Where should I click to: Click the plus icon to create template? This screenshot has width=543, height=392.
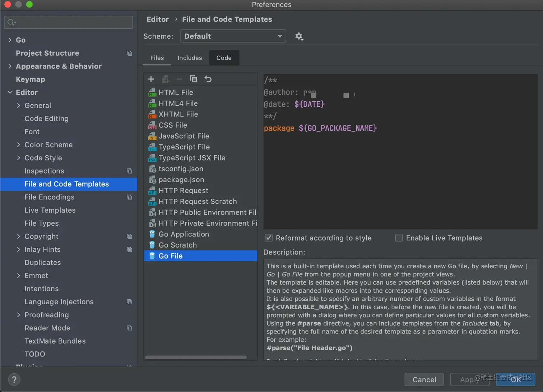pos(151,79)
